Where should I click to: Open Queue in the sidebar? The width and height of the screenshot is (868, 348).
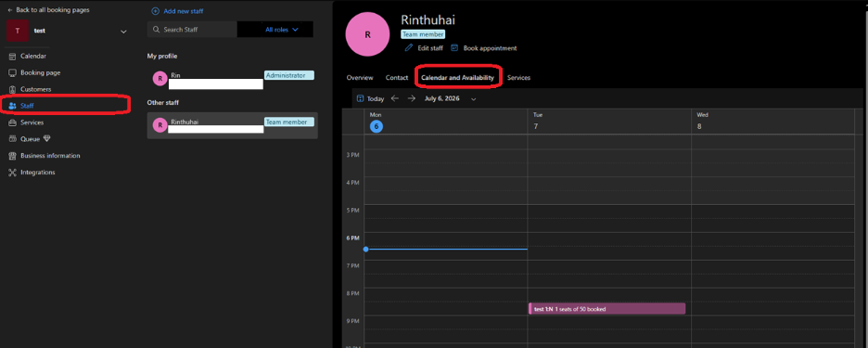click(x=30, y=139)
